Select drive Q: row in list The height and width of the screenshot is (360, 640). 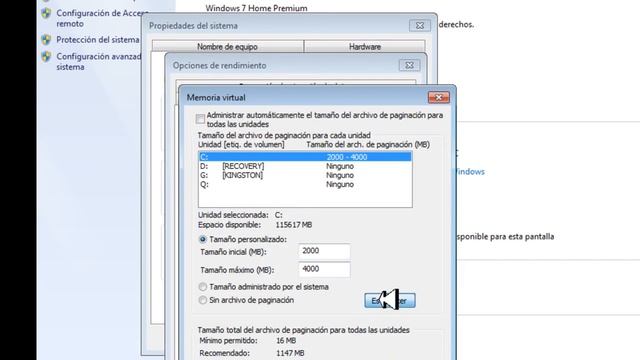click(x=305, y=184)
